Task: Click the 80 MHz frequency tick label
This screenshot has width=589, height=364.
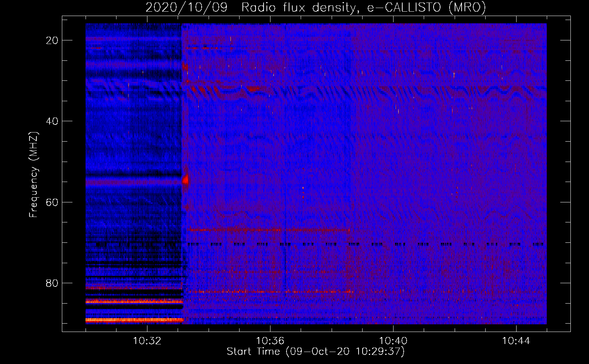Action: (52, 283)
